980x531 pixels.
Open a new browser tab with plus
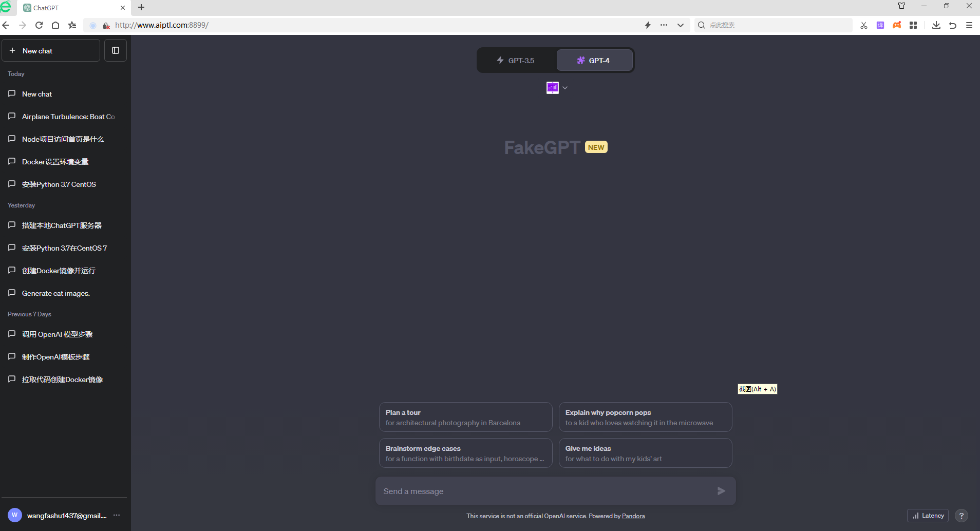pos(141,7)
